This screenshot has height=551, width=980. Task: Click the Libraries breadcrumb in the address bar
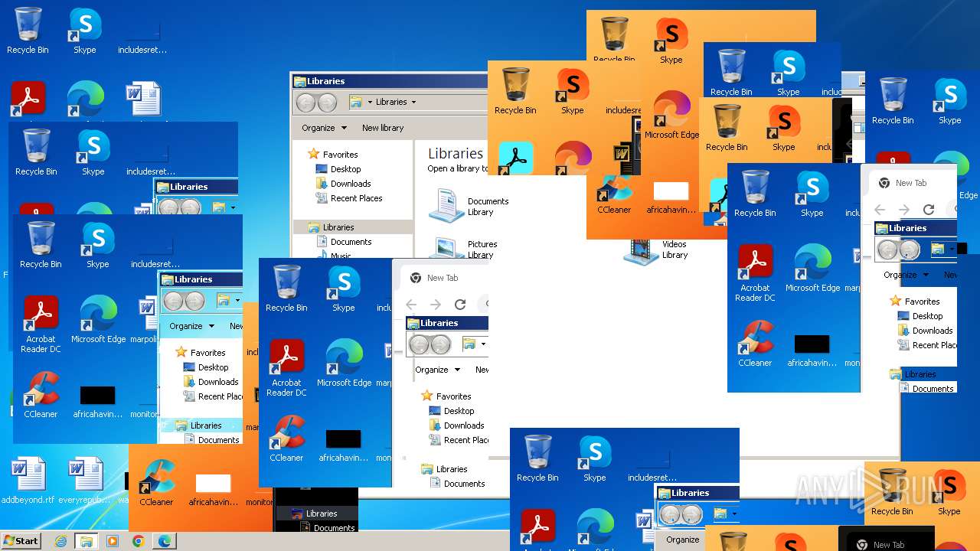pyautogui.click(x=391, y=102)
